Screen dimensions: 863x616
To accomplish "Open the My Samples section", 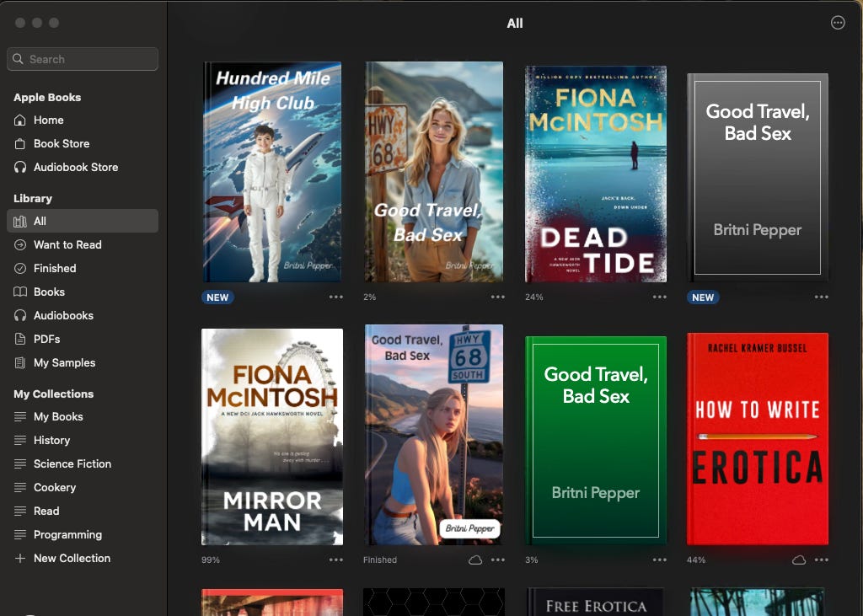I will coord(83,362).
